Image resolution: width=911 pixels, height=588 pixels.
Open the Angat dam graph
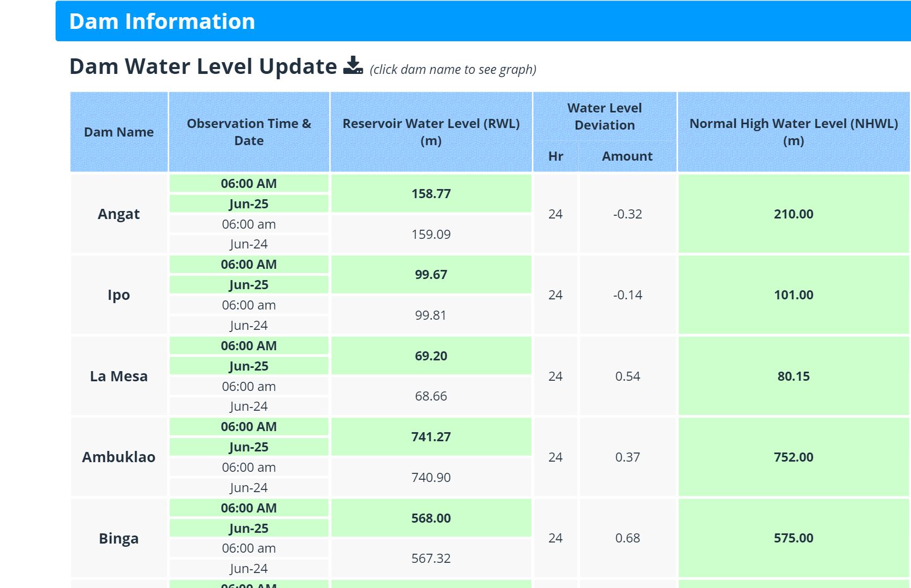[118, 214]
